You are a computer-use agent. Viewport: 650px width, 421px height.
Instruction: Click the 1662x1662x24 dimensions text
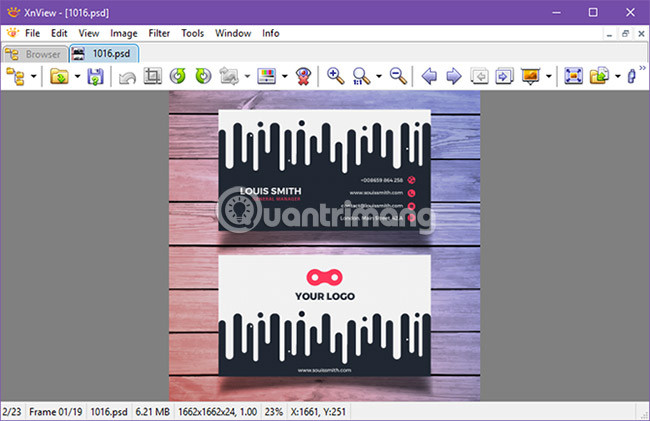[x=217, y=412]
